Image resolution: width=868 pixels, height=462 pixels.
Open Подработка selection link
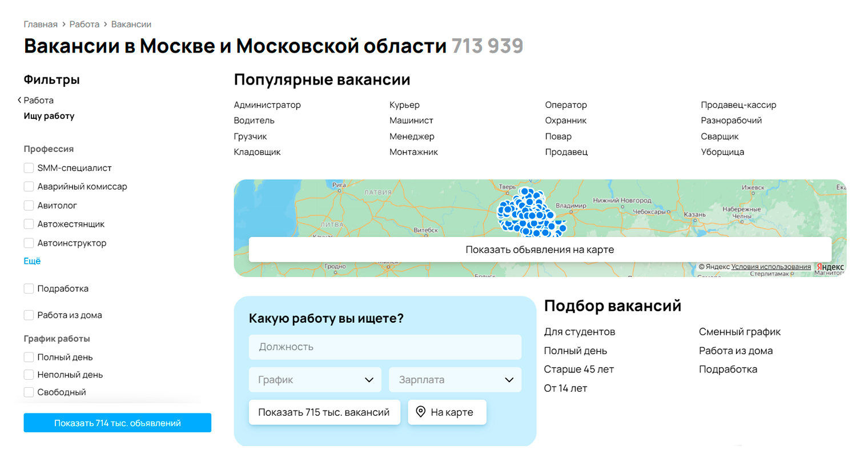[728, 369]
